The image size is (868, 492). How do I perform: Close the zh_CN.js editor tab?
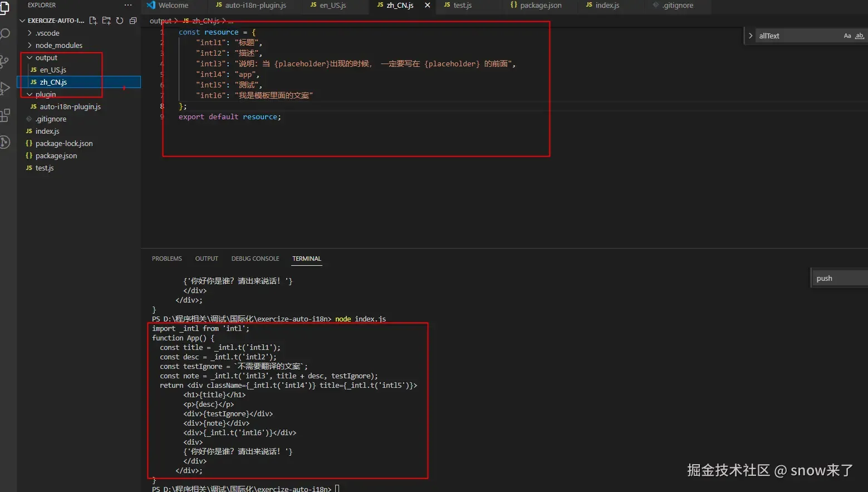click(x=428, y=5)
